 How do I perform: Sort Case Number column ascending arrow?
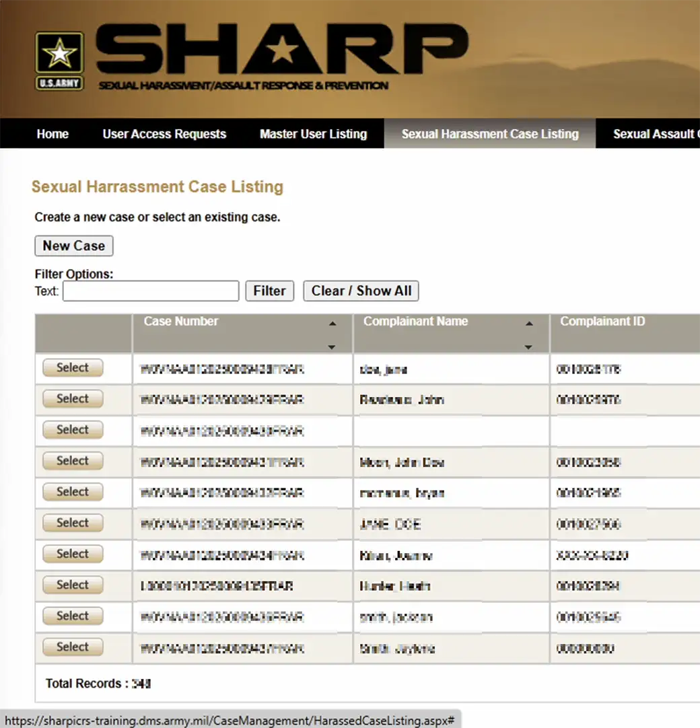pyautogui.click(x=332, y=324)
